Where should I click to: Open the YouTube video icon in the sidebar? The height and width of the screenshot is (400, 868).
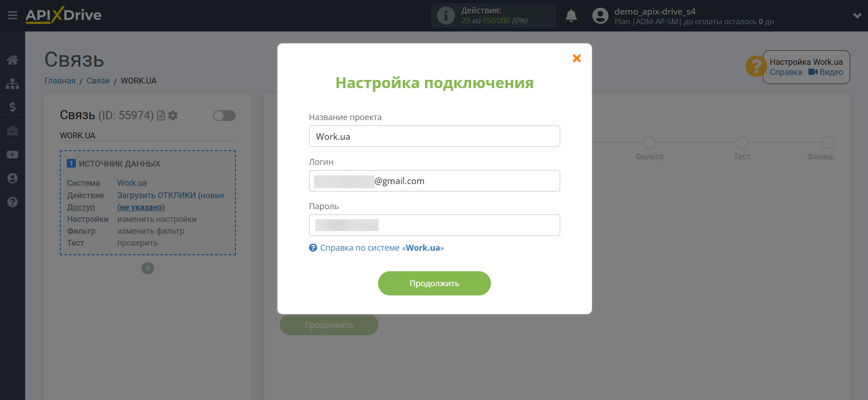tap(12, 155)
